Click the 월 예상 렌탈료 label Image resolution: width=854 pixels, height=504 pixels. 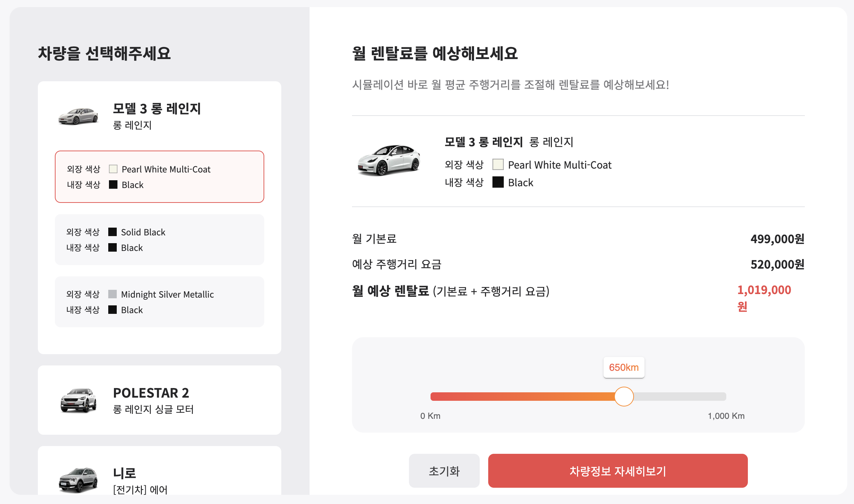tap(391, 291)
